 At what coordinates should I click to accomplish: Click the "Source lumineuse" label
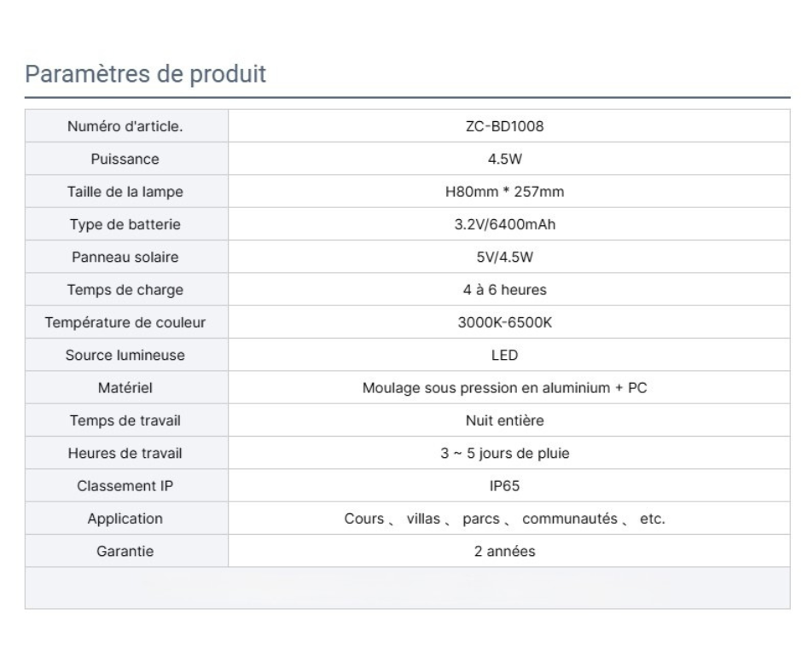(125, 356)
